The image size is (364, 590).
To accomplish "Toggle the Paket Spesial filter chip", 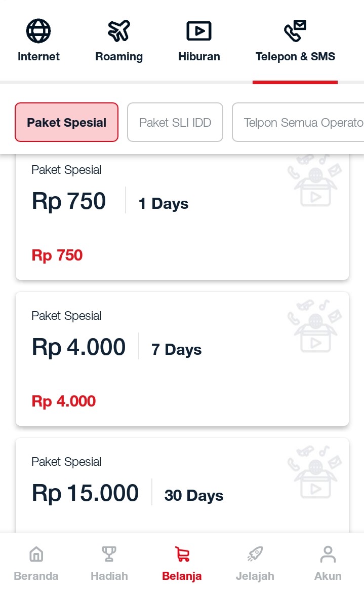I will (66, 122).
